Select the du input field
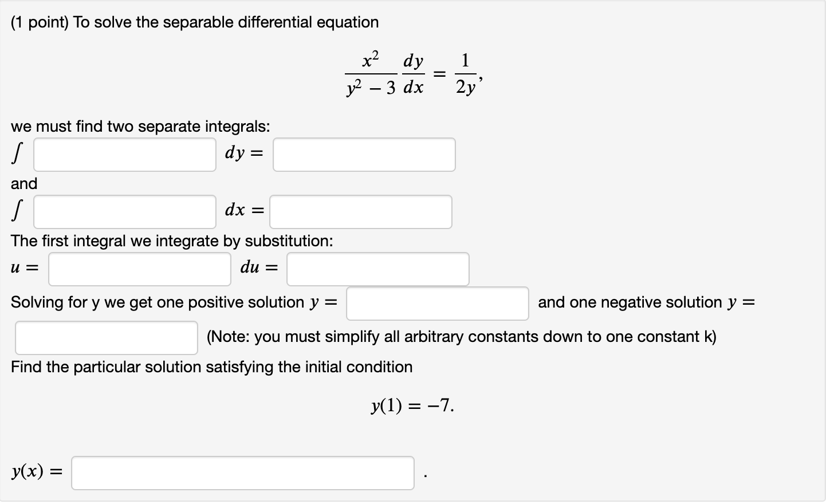 (x=377, y=269)
